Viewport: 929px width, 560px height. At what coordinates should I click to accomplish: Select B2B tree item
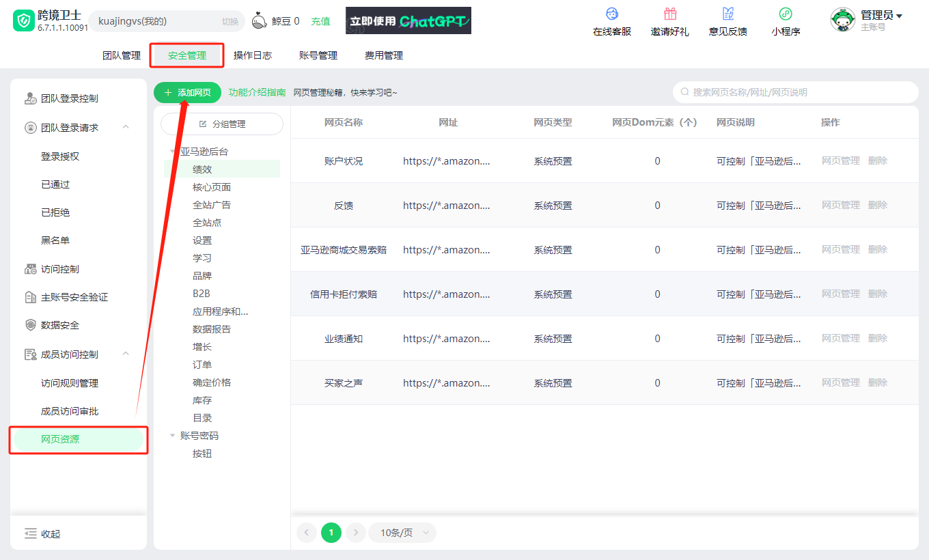click(x=202, y=294)
